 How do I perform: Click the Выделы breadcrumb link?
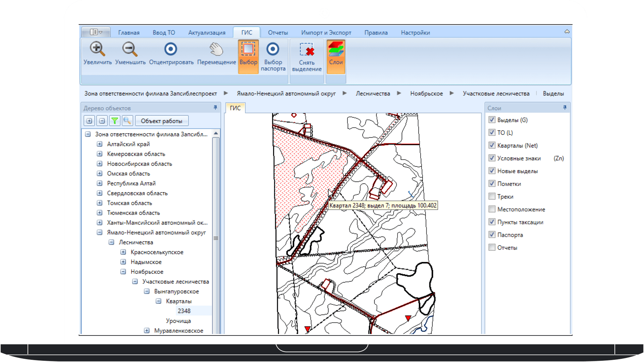pyautogui.click(x=553, y=94)
